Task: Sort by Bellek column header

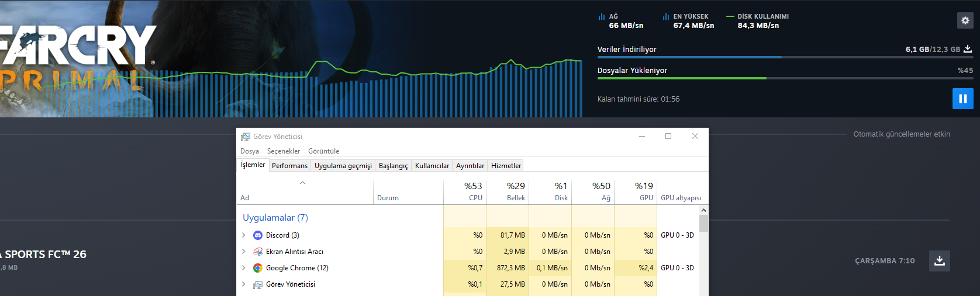Action: click(x=508, y=191)
